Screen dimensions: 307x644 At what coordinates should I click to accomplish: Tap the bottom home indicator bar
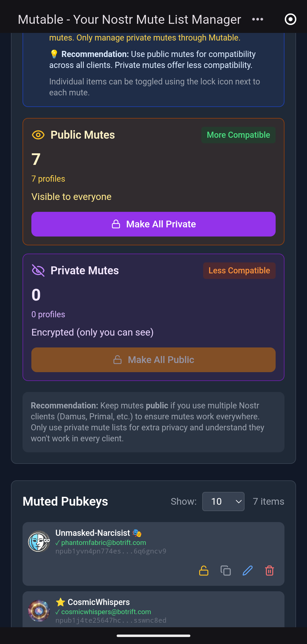coord(153,636)
